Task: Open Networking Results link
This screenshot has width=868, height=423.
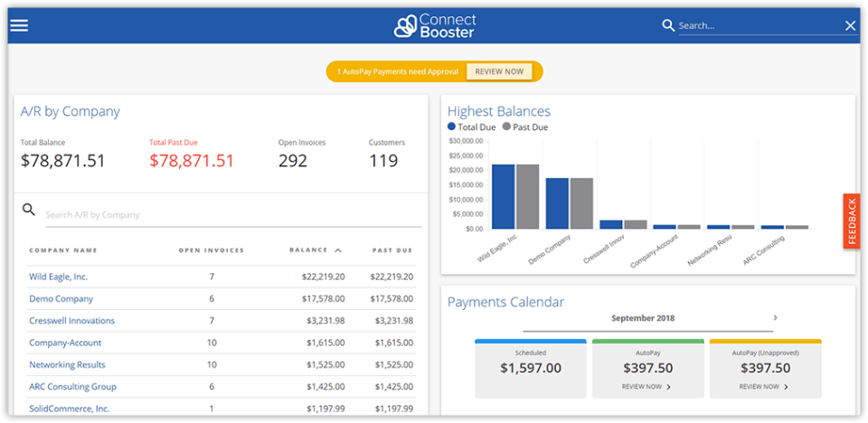Action: click(67, 365)
